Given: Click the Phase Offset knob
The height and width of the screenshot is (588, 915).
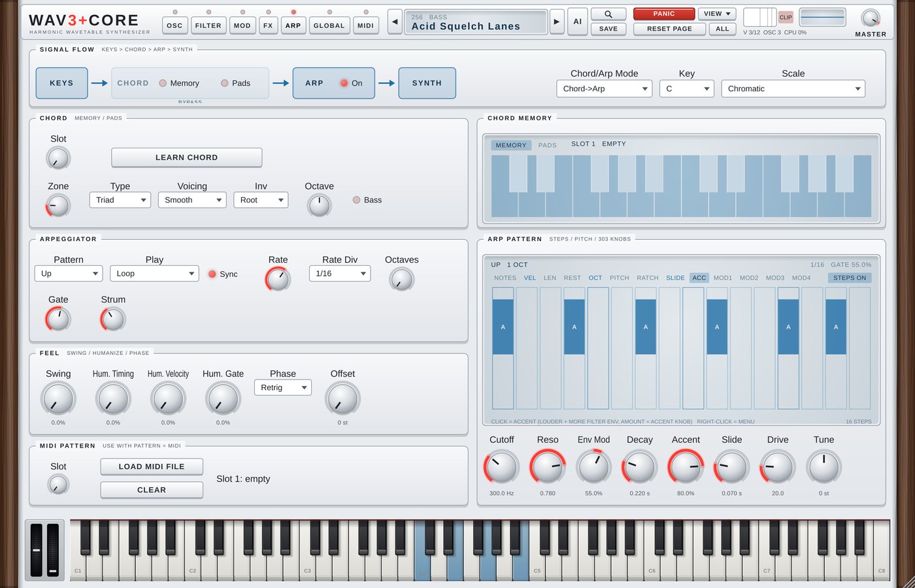Looking at the screenshot, I should pos(342,399).
